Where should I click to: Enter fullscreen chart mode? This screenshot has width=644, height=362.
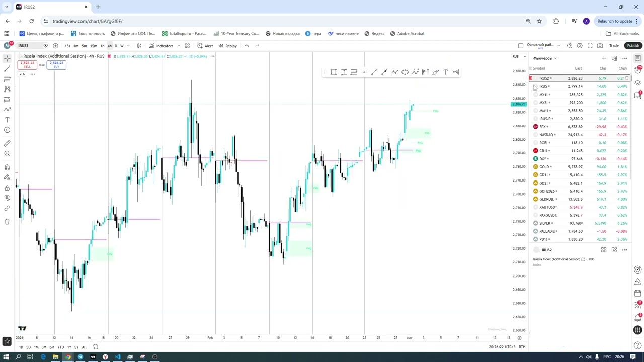590,46
